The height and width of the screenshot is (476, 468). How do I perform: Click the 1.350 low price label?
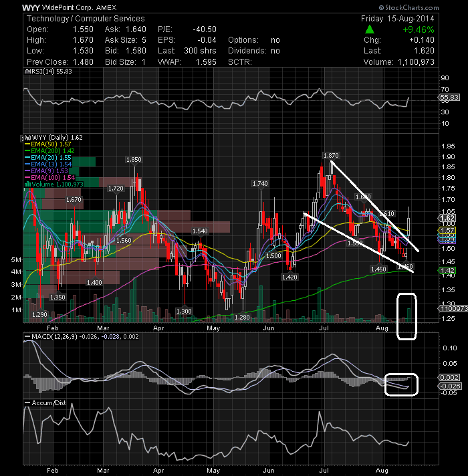pyautogui.click(x=57, y=297)
